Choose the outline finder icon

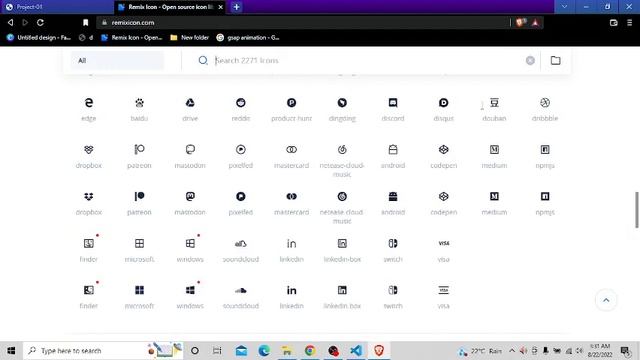click(x=89, y=244)
